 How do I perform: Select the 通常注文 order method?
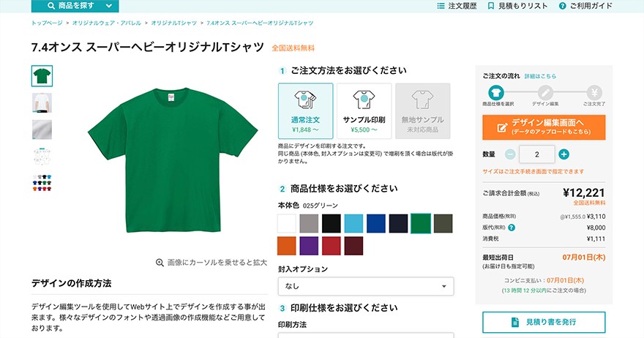click(x=306, y=111)
